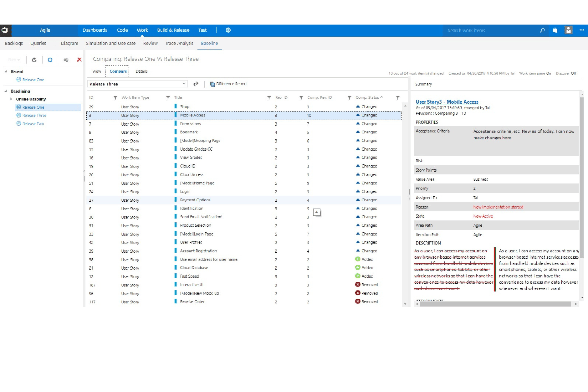
Task: Toggle Work item pane On setting
Action: [535, 73]
